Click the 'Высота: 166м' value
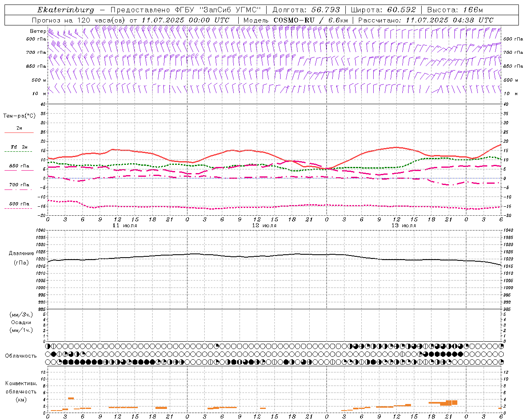The width and height of the screenshot is (525, 420). (455, 10)
